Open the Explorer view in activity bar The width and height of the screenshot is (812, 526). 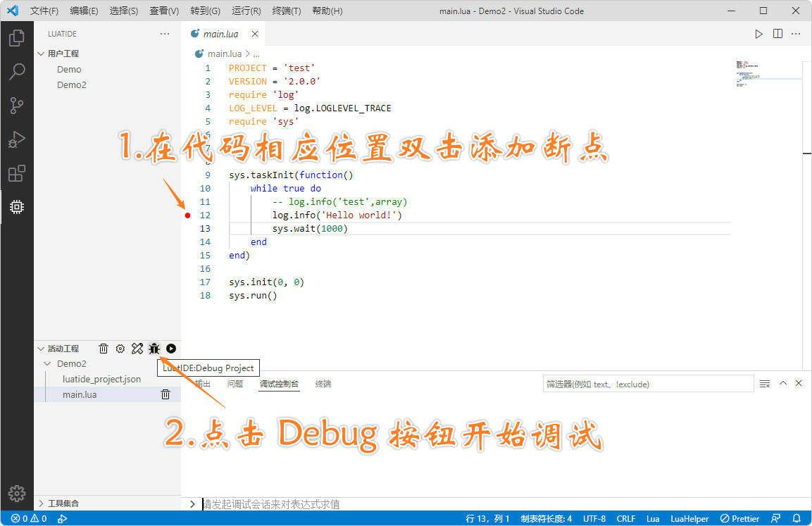pos(17,38)
